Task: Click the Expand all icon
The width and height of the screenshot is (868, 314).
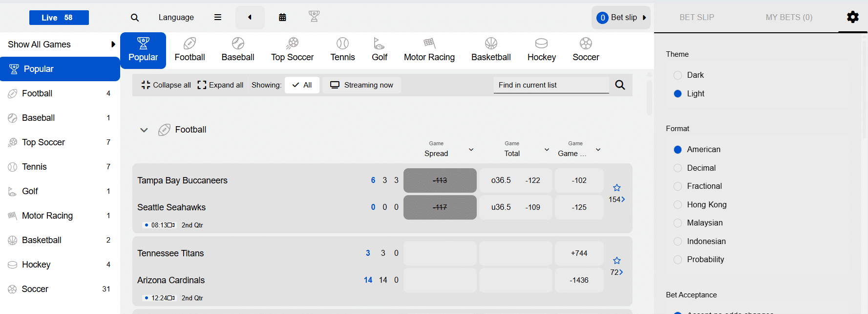Action: [202, 85]
